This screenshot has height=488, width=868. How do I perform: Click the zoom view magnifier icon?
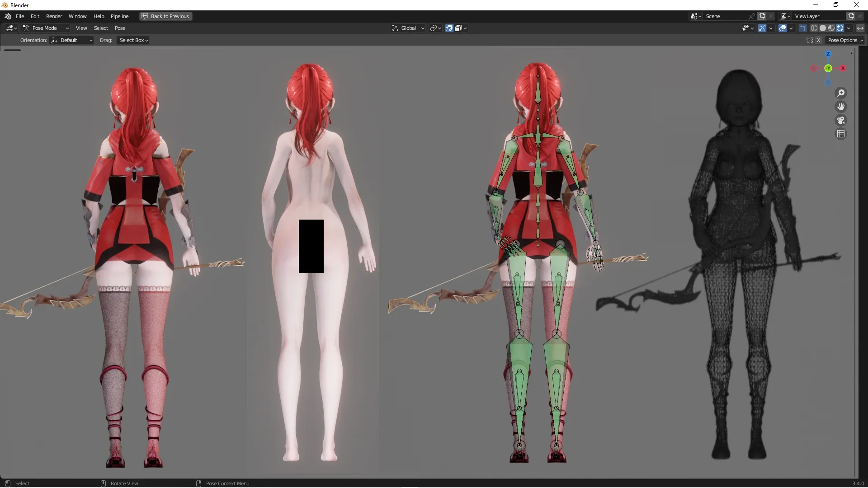point(840,93)
